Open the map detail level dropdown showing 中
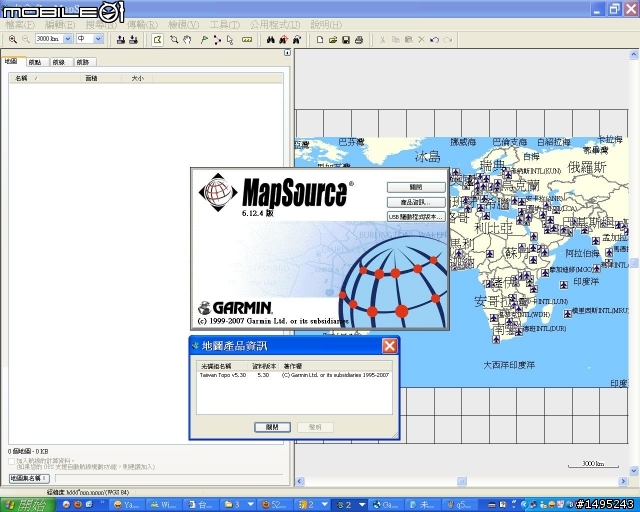The height and width of the screenshot is (512, 640). coord(98,39)
